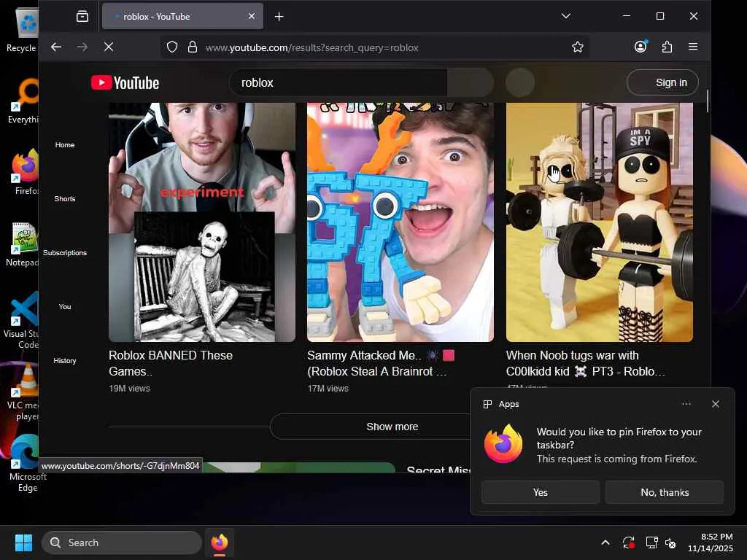The width and height of the screenshot is (747, 560).
Task: Open History in YouTube sidebar
Action: pos(65,360)
